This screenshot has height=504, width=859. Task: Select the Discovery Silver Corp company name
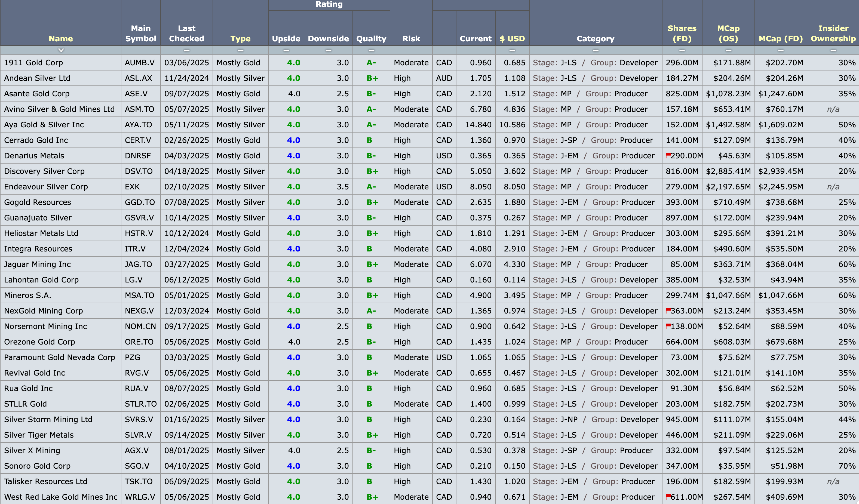click(x=44, y=171)
